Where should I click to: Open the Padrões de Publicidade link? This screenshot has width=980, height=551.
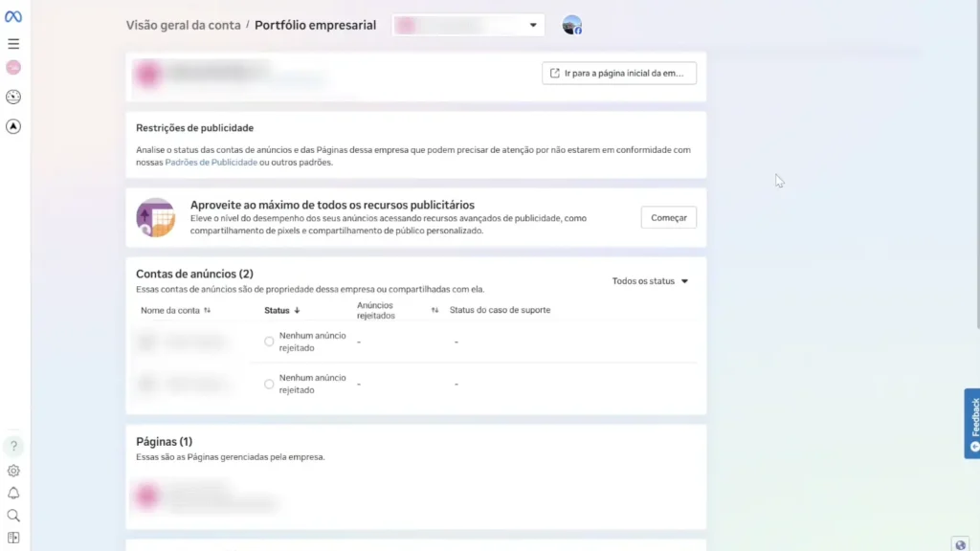[x=212, y=163]
